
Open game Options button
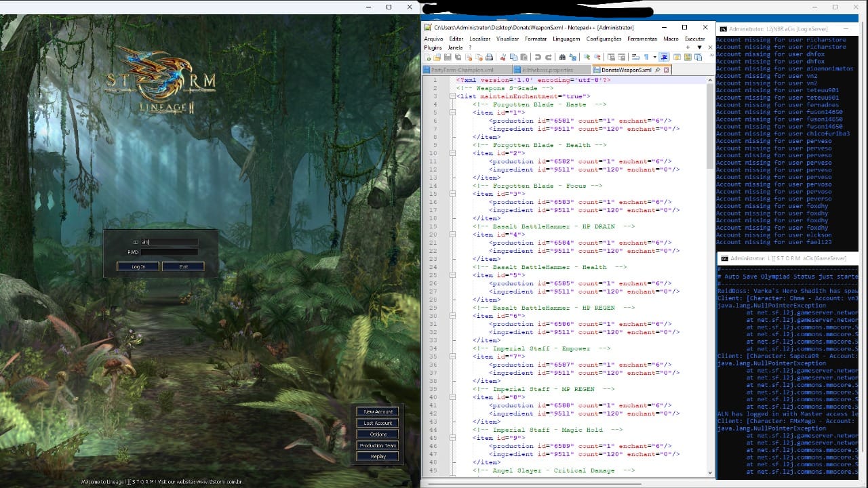378,434
